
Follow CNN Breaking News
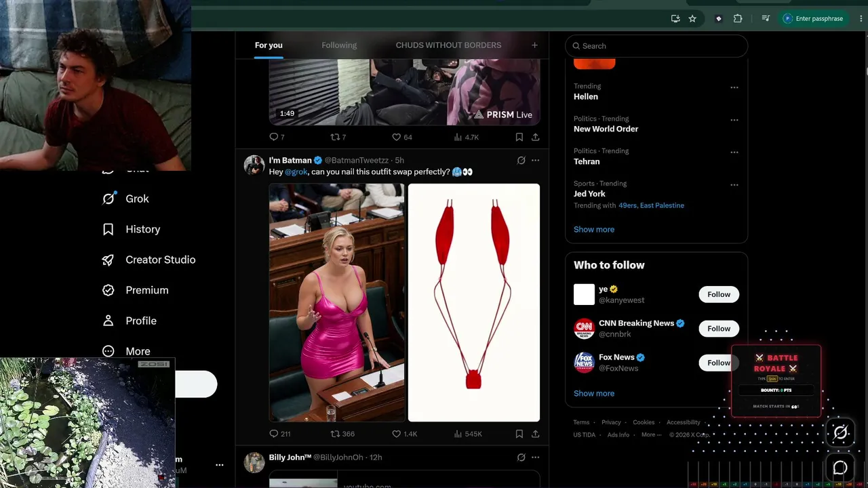[719, 329]
